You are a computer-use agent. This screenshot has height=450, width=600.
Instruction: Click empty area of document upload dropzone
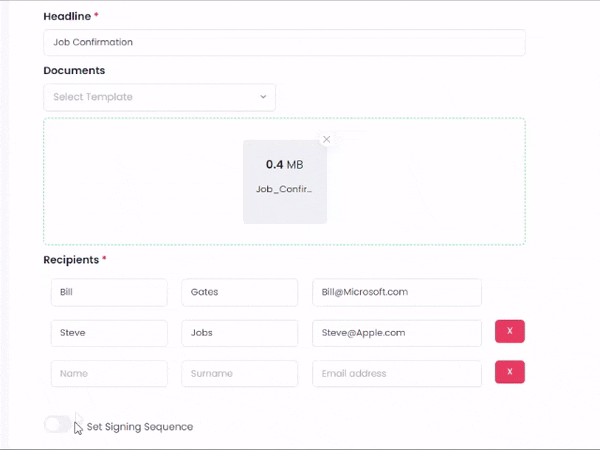pyautogui.click(x=421, y=182)
